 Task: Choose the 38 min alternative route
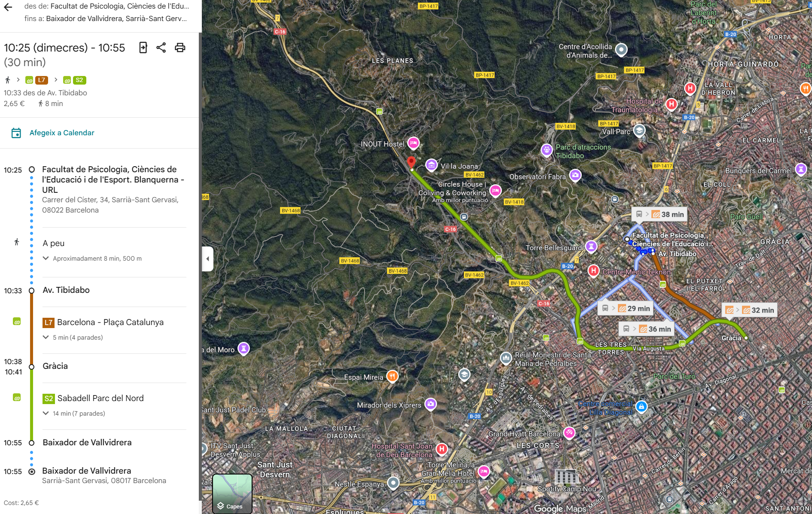tap(660, 214)
